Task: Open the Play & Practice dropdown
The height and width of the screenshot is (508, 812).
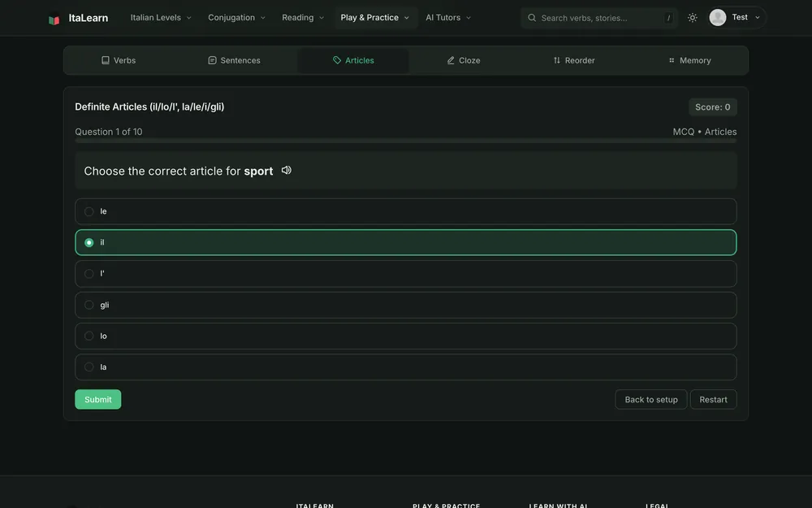Action: click(x=375, y=18)
